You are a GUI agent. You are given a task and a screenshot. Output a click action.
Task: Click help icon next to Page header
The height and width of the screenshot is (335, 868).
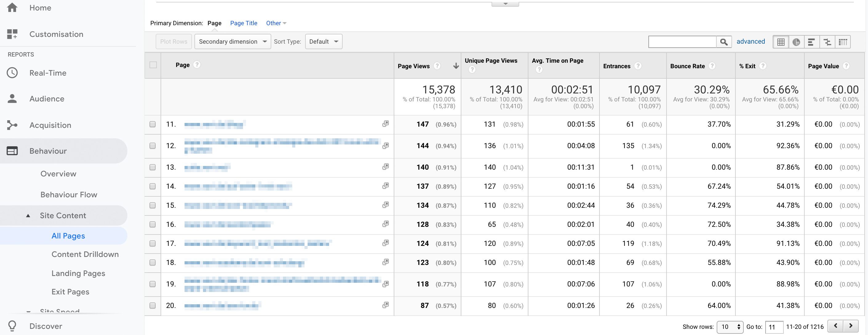(x=197, y=65)
